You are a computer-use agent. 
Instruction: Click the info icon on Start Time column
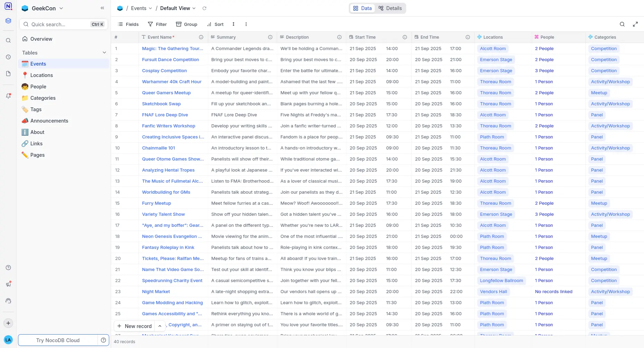[x=405, y=37]
